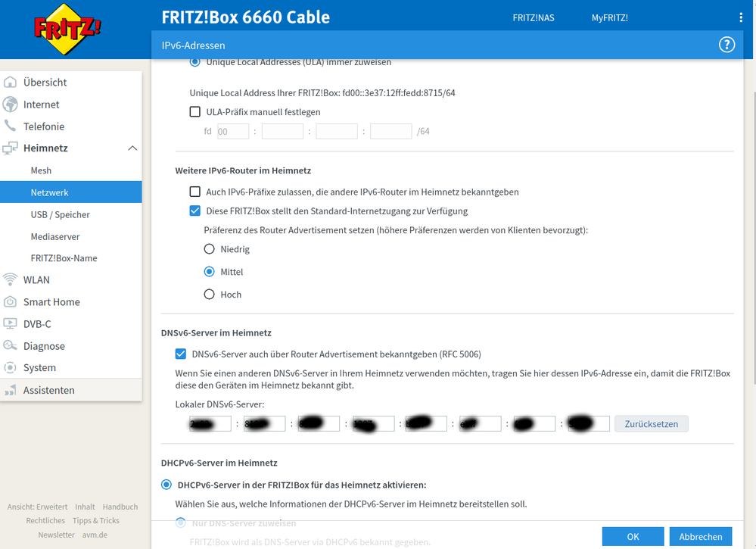This screenshot has height=549, width=756.
Task: Click the help question mark icon
Action: [726, 44]
